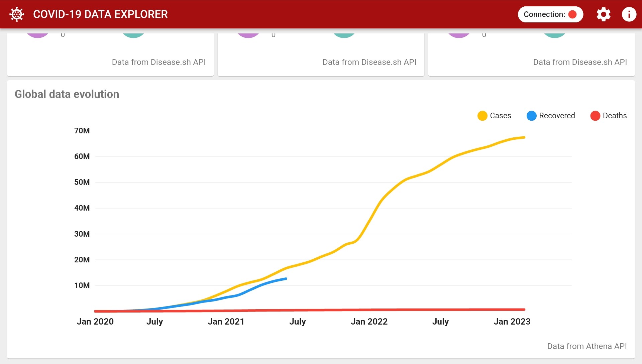Image resolution: width=642 pixels, height=364 pixels.
Task: Toggle the Deaths series in legend
Action: (x=614, y=116)
